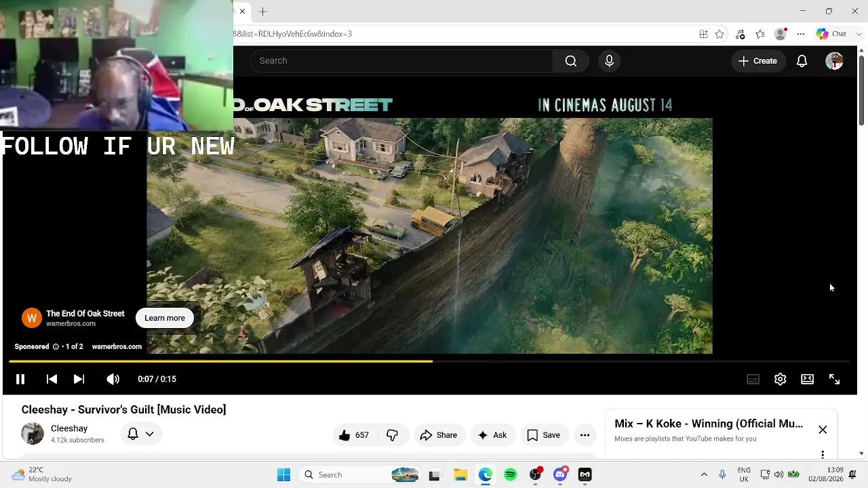The width and height of the screenshot is (868, 488).
Task: Pause the video with the pause button
Action: click(20, 380)
